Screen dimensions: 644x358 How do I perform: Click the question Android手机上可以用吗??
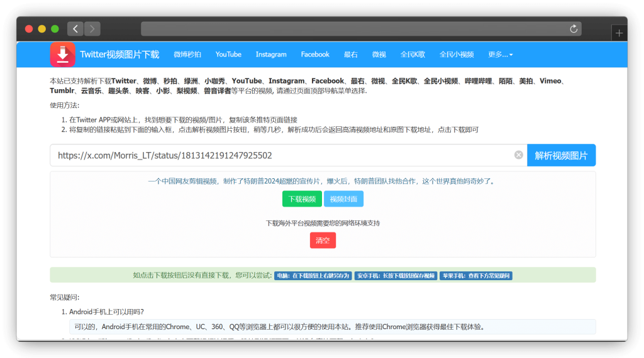click(106, 312)
